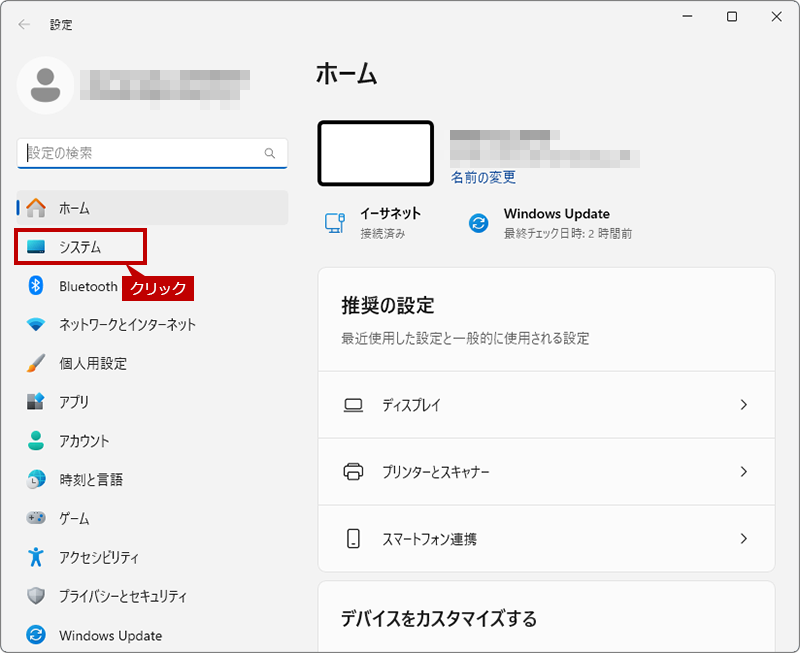The width and height of the screenshot is (800, 653).
Task: Click イーサネット 接続済み status text
Action: pyautogui.click(x=390, y=223)
